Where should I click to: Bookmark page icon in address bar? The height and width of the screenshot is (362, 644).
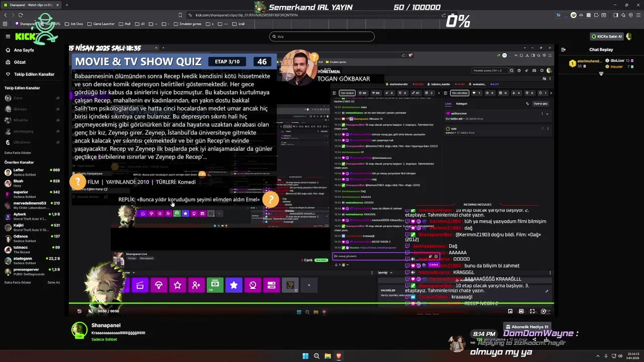click(x=181, y=15)
